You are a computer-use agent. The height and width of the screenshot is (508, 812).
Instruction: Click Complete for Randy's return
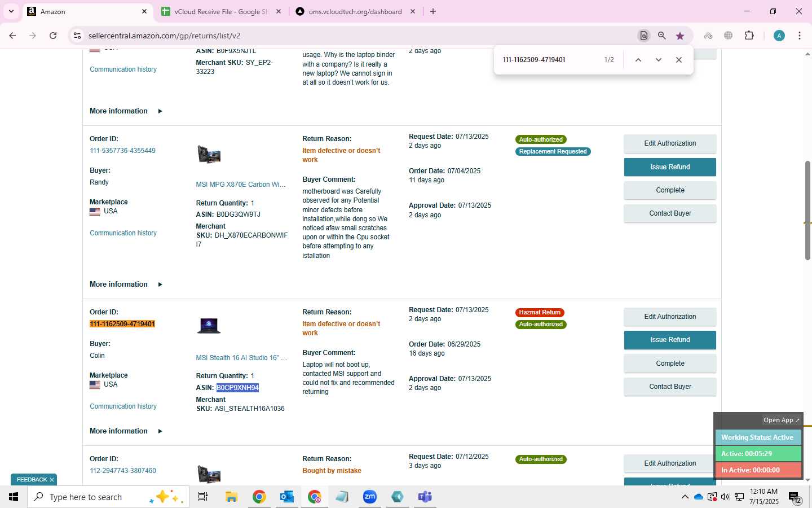click(670, 190)
